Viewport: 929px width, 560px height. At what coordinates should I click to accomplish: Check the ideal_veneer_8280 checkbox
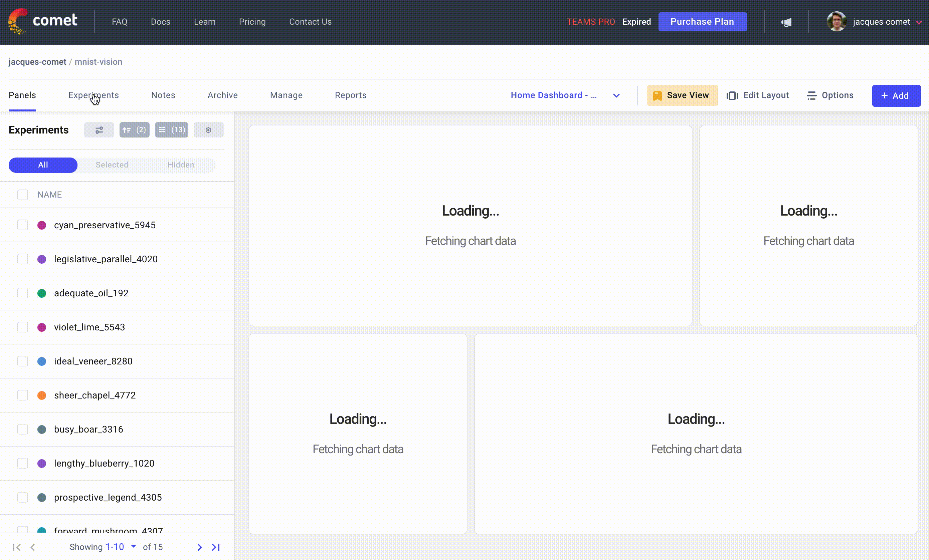pyautogui.click(x=23, y=361)
